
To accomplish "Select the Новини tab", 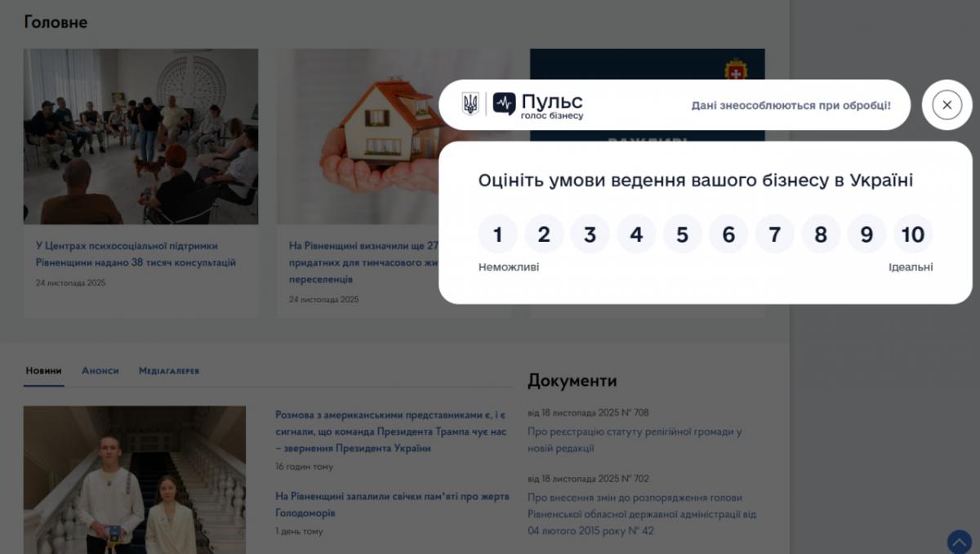I will coord(43,371).
